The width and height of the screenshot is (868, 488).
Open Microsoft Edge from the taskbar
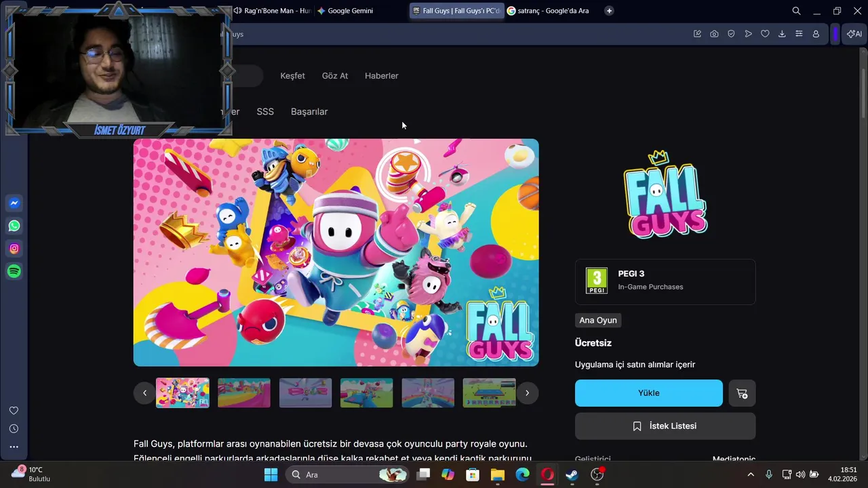click(522, 474)
